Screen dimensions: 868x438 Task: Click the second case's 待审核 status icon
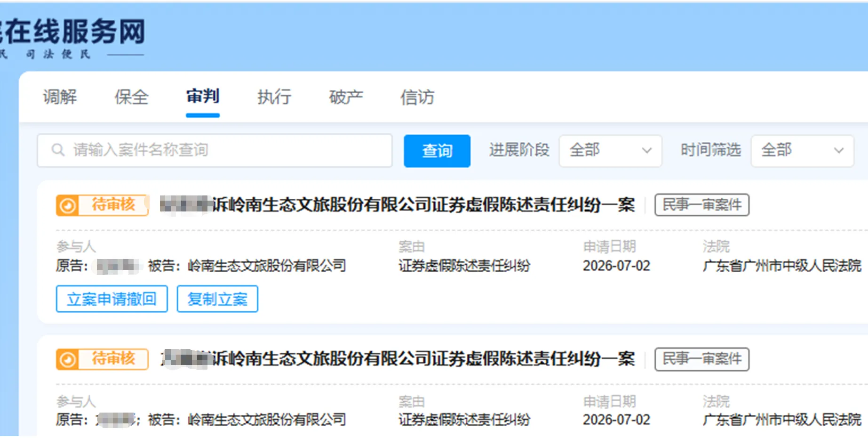67,359
